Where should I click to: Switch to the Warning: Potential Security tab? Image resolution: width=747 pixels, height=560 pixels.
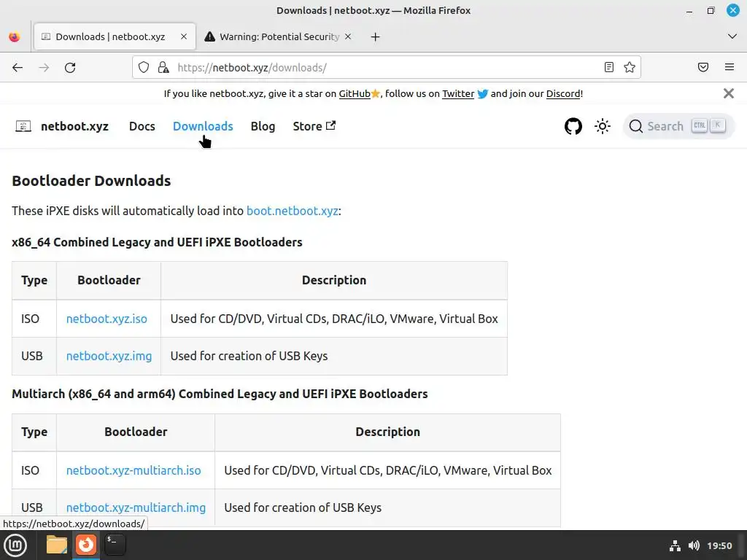click(x=279, y=36)
